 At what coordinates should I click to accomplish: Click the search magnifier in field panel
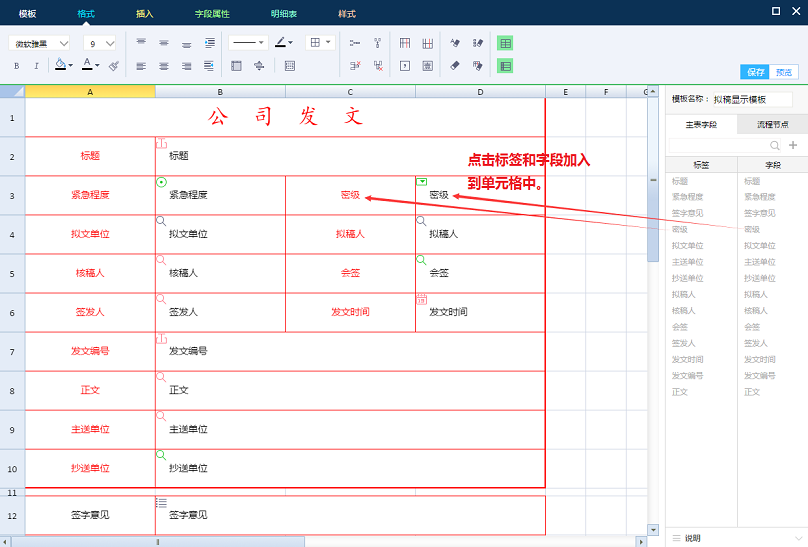point(774,146)
